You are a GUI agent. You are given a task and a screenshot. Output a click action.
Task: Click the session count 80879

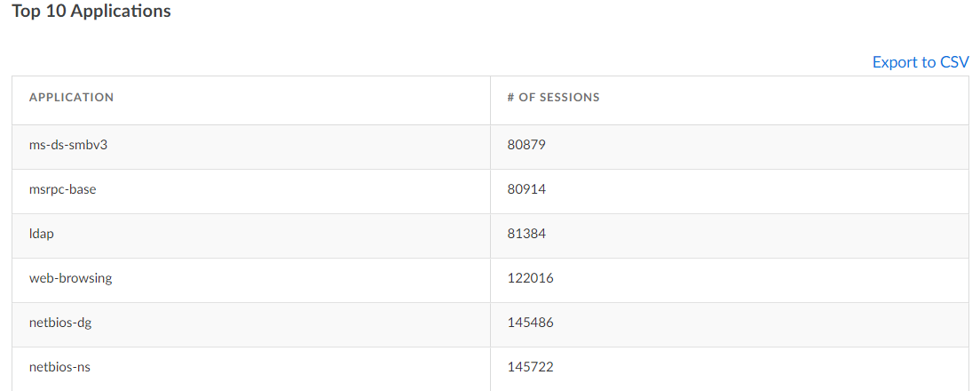coord(526,145)
